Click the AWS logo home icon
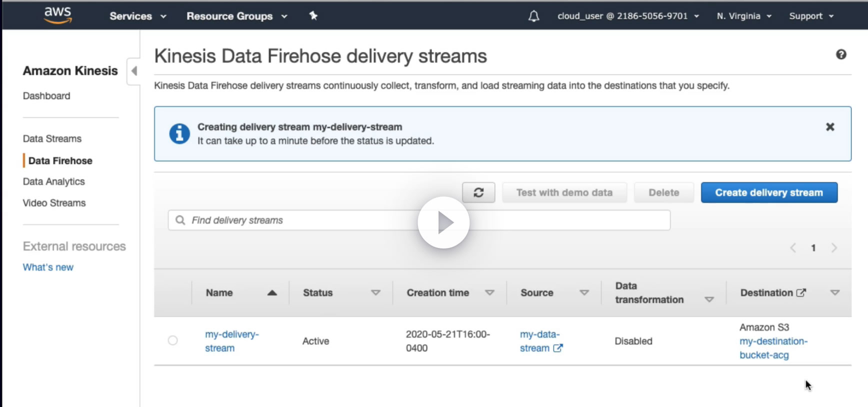Screen dimensions: 868x407 point(58,15)
